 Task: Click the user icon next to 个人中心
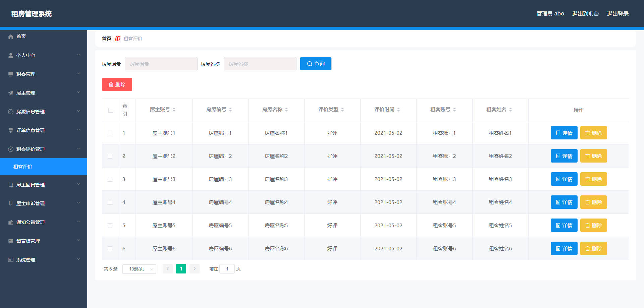pyautogui.click(x=11, y=55)
